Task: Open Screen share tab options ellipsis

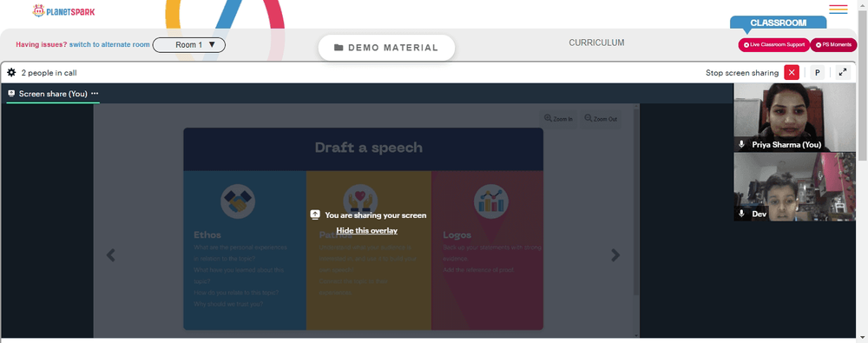Action: pos(95,94)
